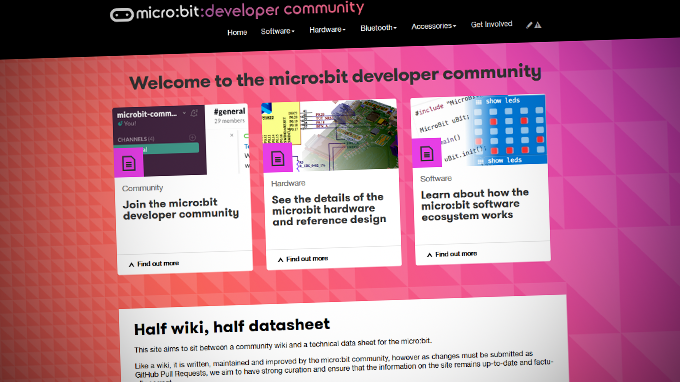
Task: Click the micro:bit logo icon
Action: pyautogui.click(x=121, y=15)
